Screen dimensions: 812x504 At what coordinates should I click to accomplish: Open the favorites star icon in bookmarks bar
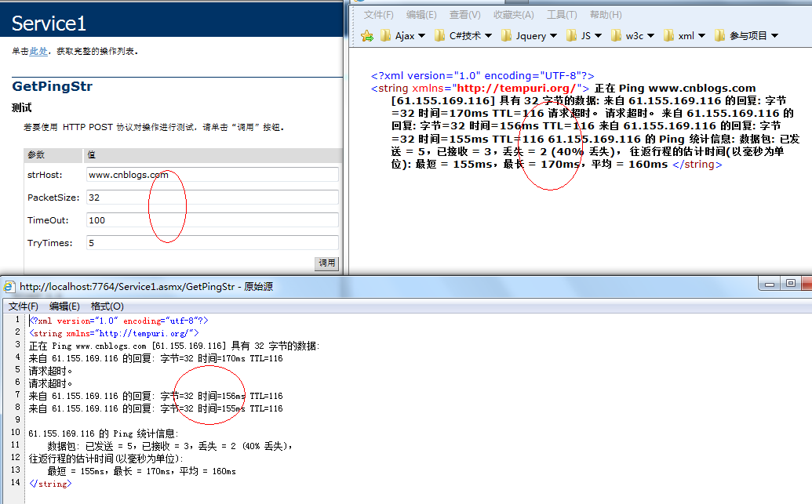point(367,36)
